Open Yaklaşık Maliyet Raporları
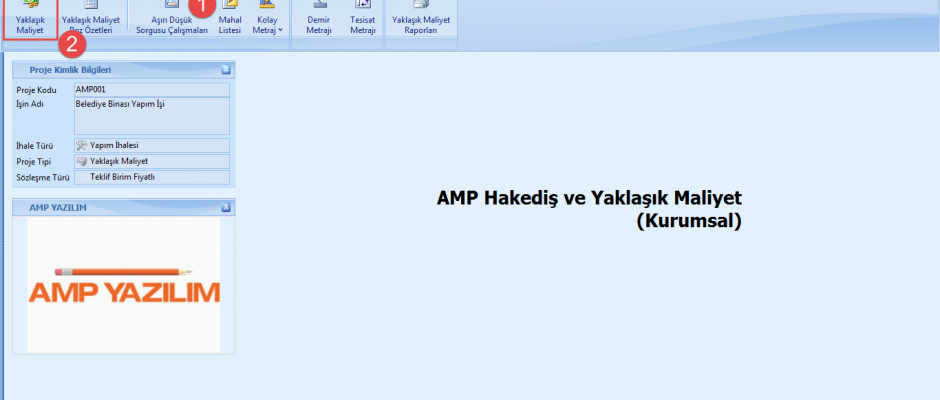This screenshot has height=400, width=940. (x=420, y=20)
